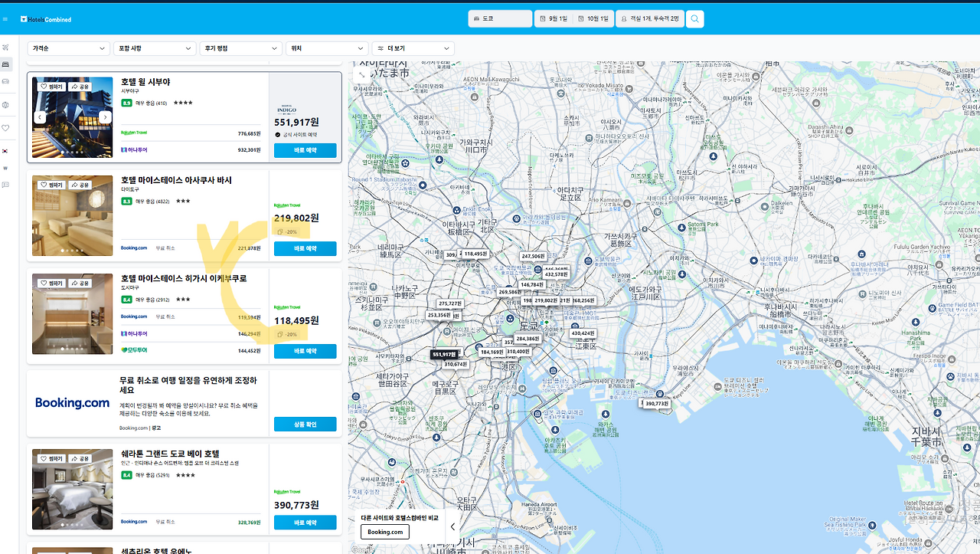The width and height of the screenshot is (980, 554).
Task: Share 호텔 마이스테이스 히가시 이케부쿠로
Action: 80,283
